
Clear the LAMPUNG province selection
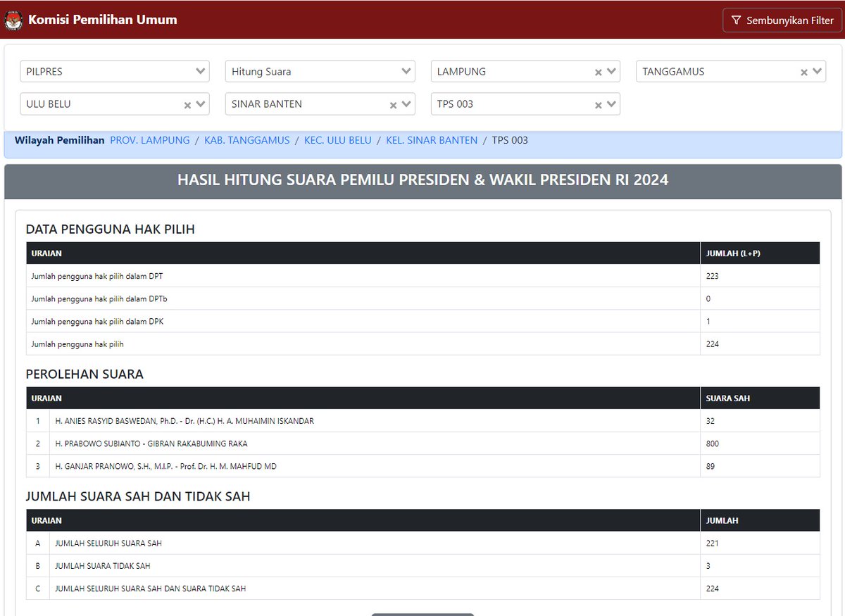click(x=598, y=72)
